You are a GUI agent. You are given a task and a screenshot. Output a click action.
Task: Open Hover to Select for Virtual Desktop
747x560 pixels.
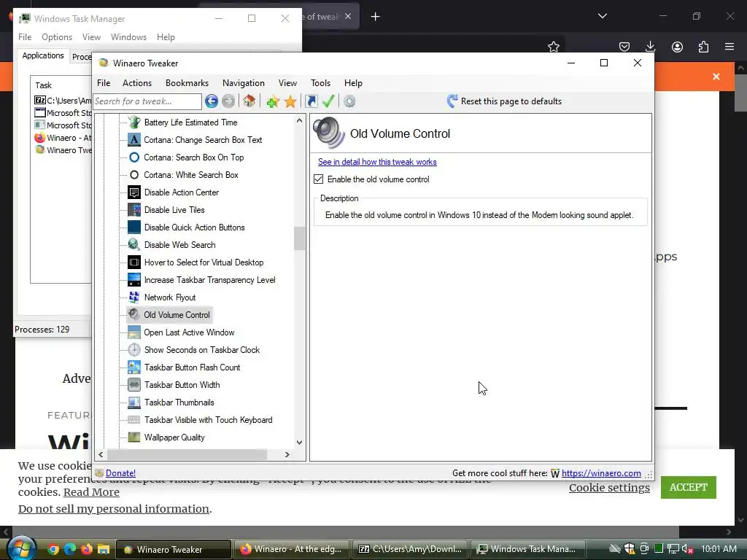[x=204, y=262]
